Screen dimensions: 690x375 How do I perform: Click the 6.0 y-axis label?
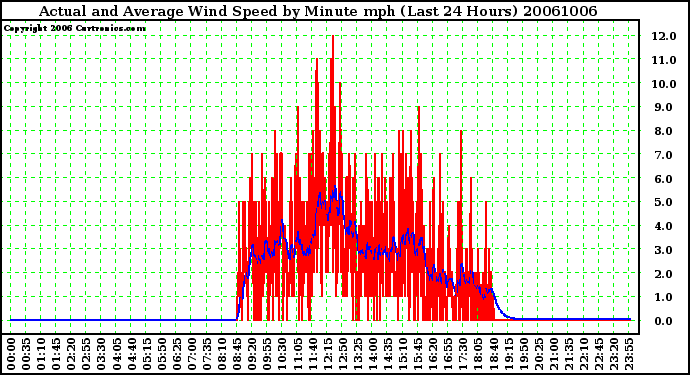(x=663, y=179)
